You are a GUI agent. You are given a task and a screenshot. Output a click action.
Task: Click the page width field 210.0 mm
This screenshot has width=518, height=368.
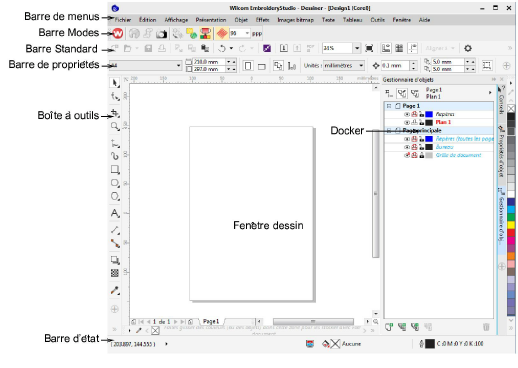pos(210,62)
